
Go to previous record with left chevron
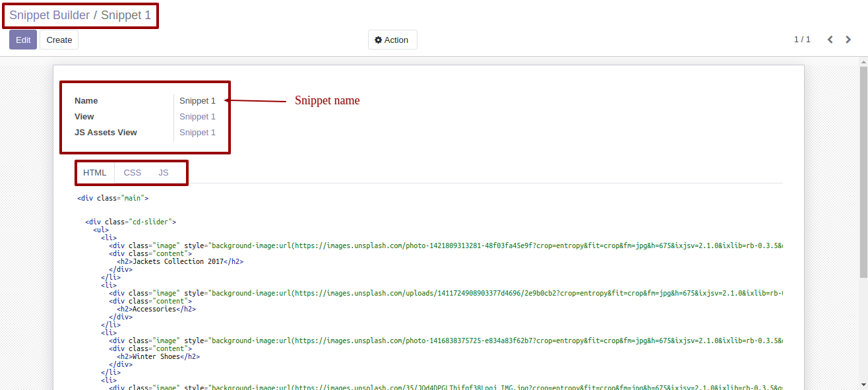point(830,40)
